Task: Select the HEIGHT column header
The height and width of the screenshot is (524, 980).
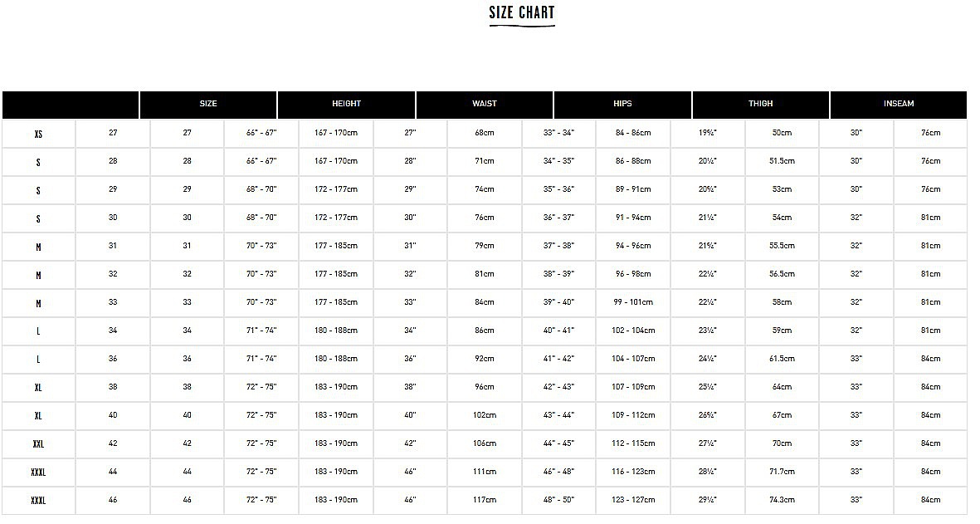Action: click(346, 105)
